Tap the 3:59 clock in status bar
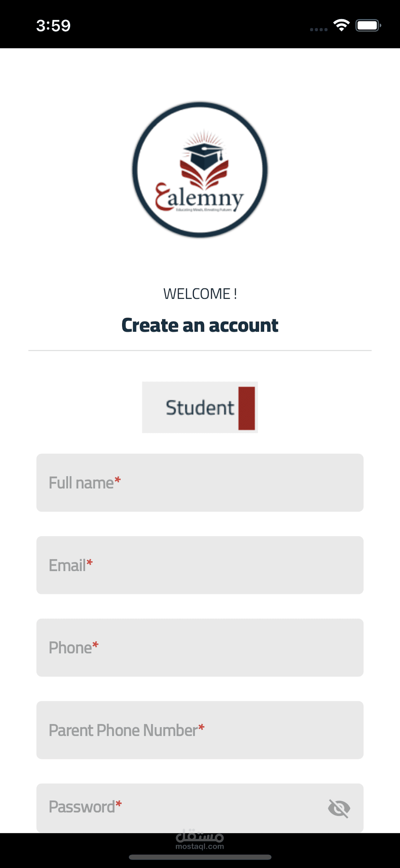The width and height of the screenshot is (400, 868). tap(53, 25)
